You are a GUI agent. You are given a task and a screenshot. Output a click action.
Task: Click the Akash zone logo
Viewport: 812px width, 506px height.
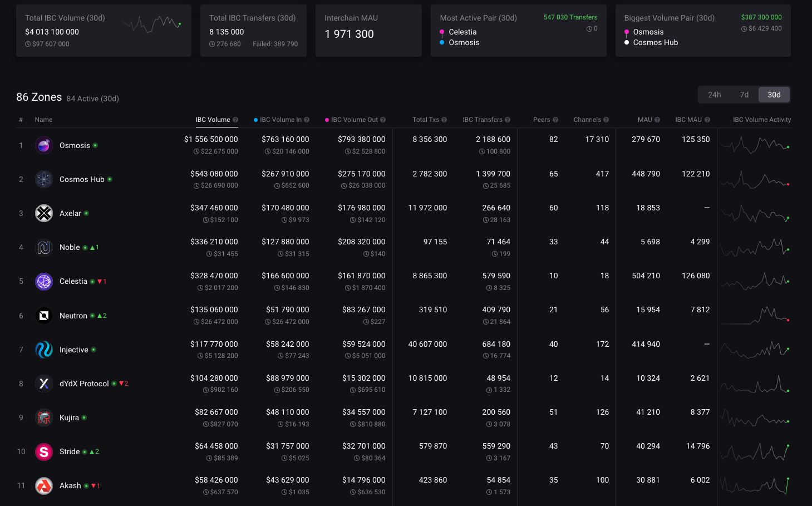pyautogui.click(x=44, y=485)
